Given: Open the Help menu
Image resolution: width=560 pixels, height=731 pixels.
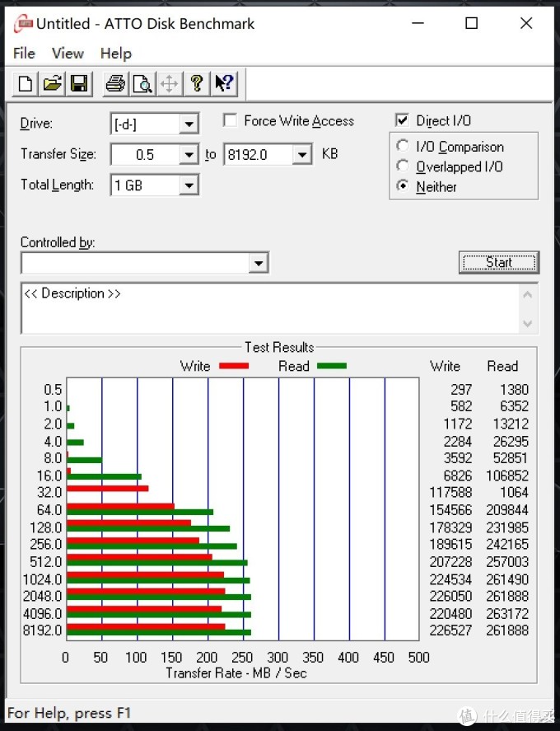Looking at the screenshot, I should (116, 53).
